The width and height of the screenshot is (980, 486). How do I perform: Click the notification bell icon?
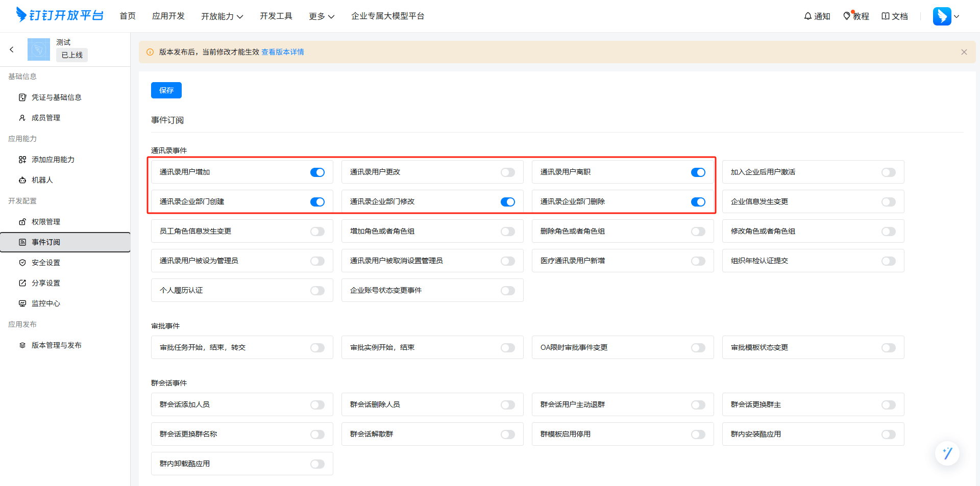coord(808,16)
